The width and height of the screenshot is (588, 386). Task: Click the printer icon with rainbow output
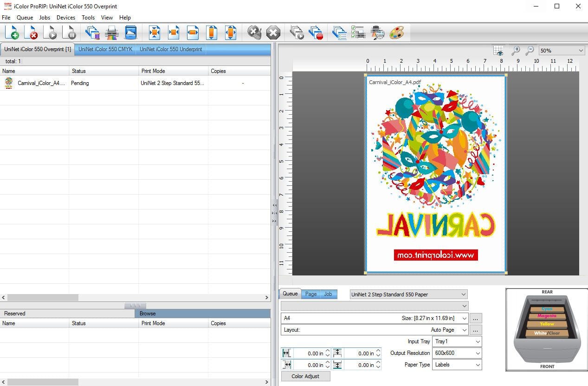112,33
